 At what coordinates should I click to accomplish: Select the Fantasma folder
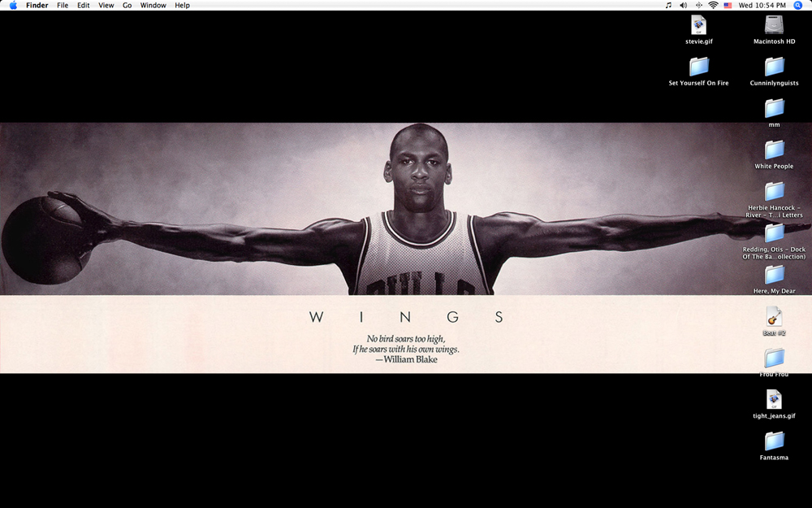pos(774,441)
